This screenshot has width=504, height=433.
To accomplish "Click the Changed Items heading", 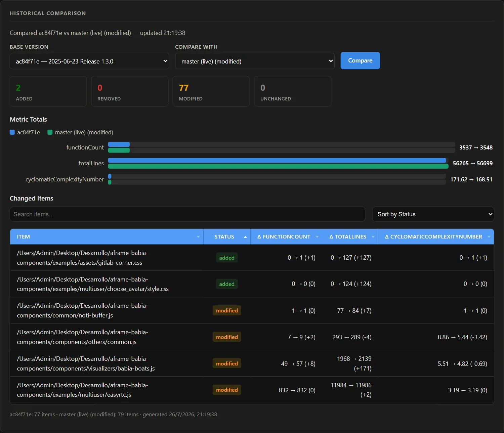I will pyautogui.click(x=31, y=199).
